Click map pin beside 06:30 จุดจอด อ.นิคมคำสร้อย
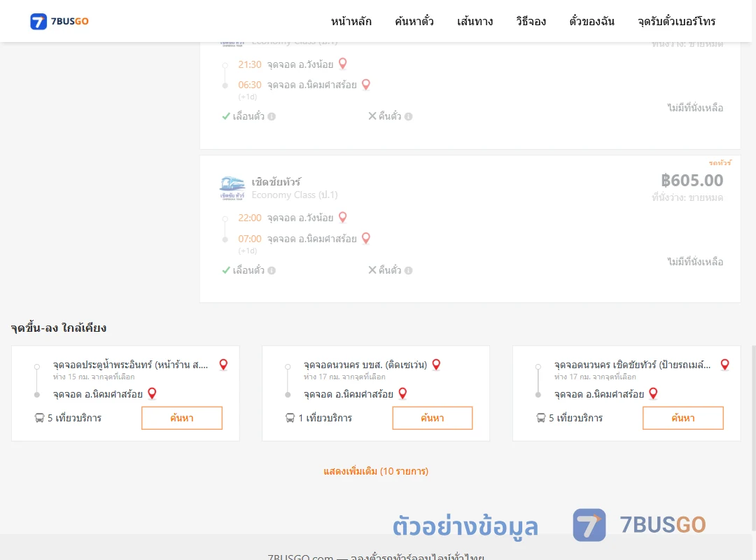756x560 pixels. (x=366, y=85)
